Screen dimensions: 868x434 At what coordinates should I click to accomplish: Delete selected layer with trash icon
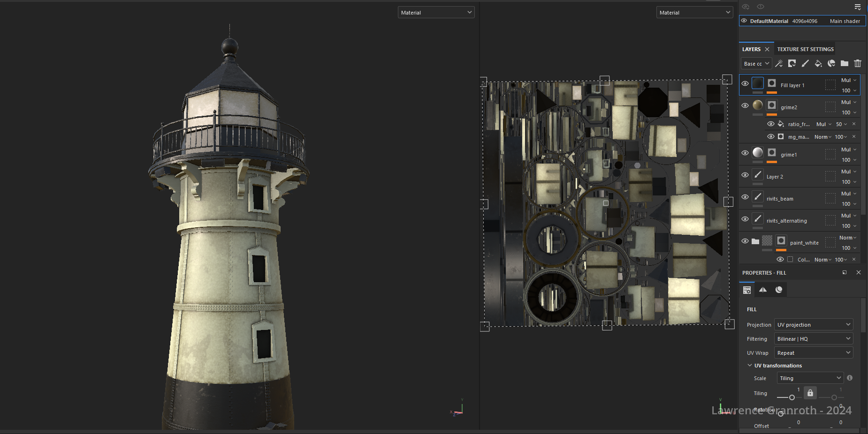pyautogui.click(x=858, y=64)
